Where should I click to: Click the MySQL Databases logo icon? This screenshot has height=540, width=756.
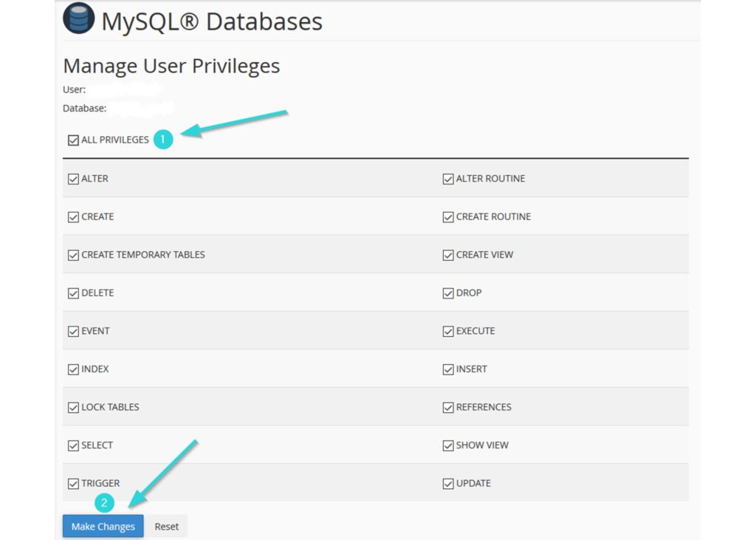click(78, 18)
